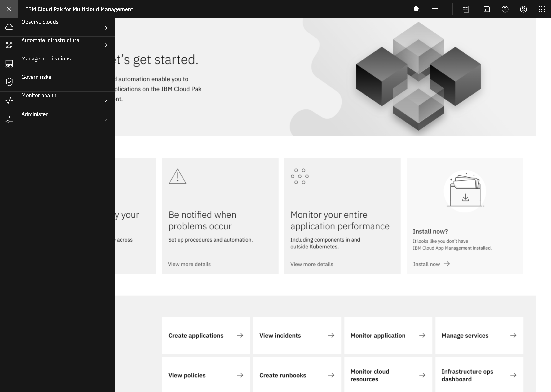Select Automate infrastructure menu item
Viewport: 551px width, 392px height.
tap(57, 46)
